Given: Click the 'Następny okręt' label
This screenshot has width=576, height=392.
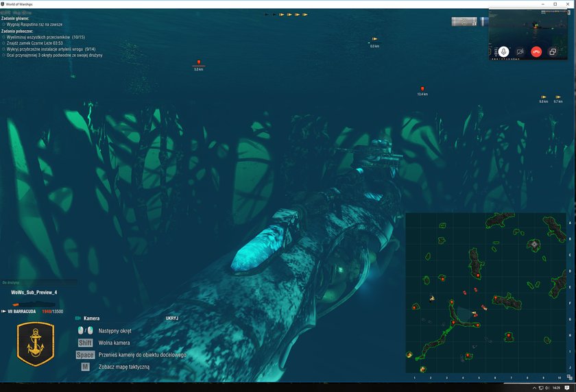Looking at the screenshot, I should click(115, 331).
